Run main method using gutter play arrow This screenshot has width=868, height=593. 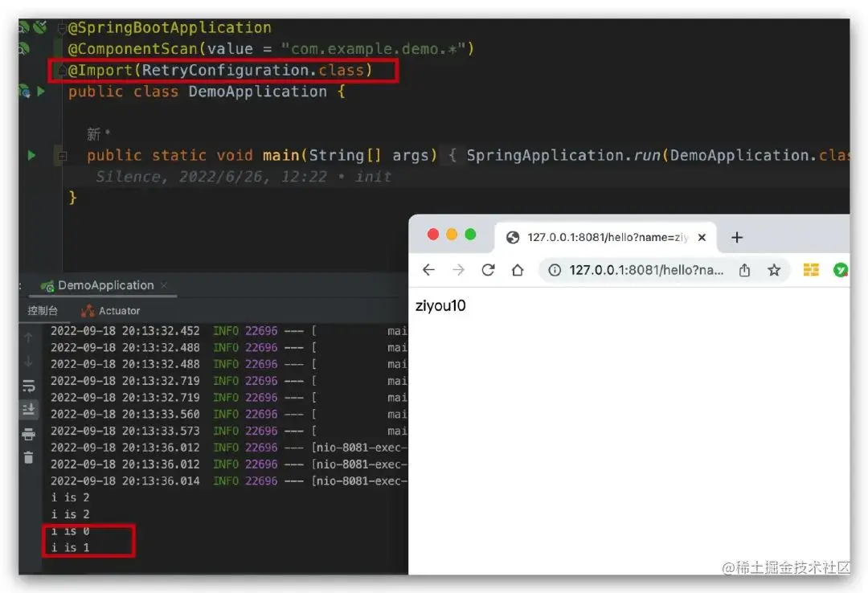31,156
